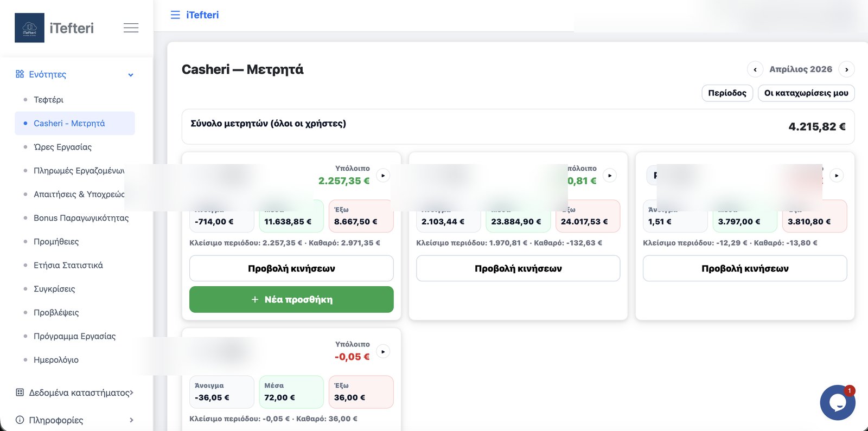Click Άνοιγμα box showing 1,51 €
This screenshot has width=868, height=431.
[675, 216]
